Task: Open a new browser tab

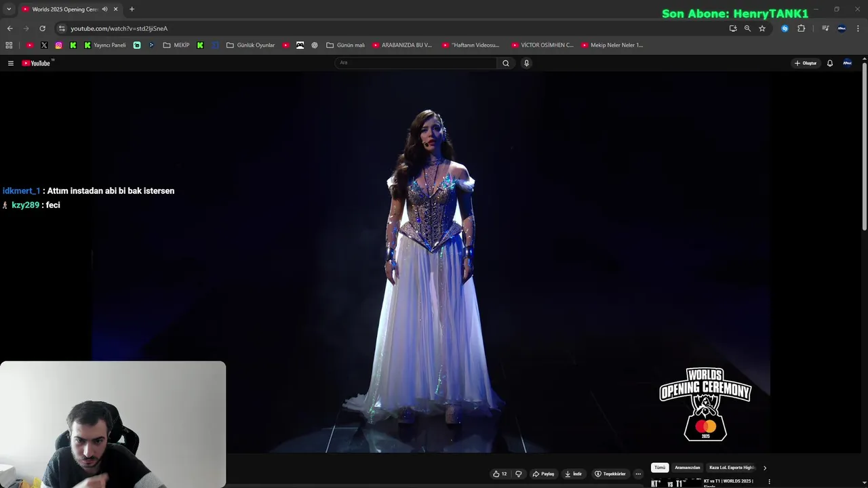Action: 132,9
